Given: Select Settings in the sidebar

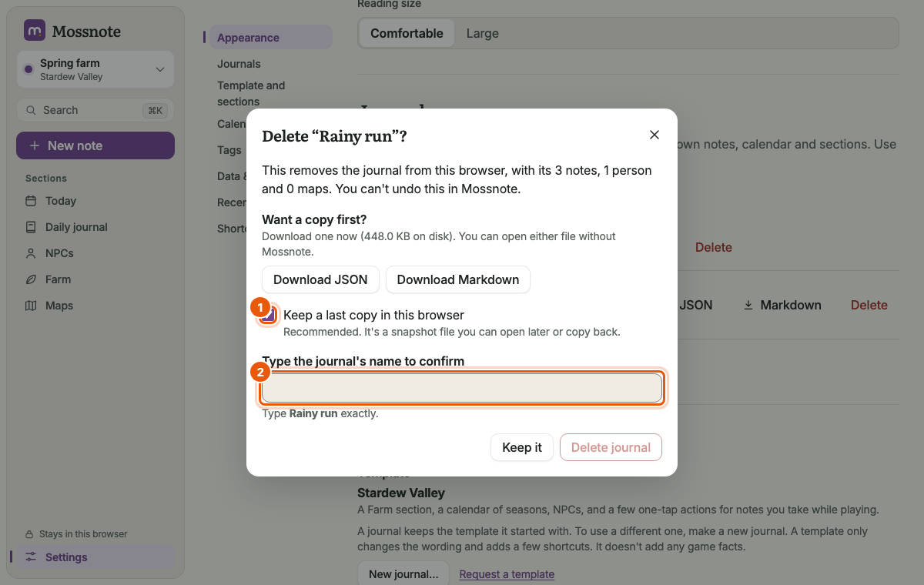Looking at the screenshot, I should (95, 557).
